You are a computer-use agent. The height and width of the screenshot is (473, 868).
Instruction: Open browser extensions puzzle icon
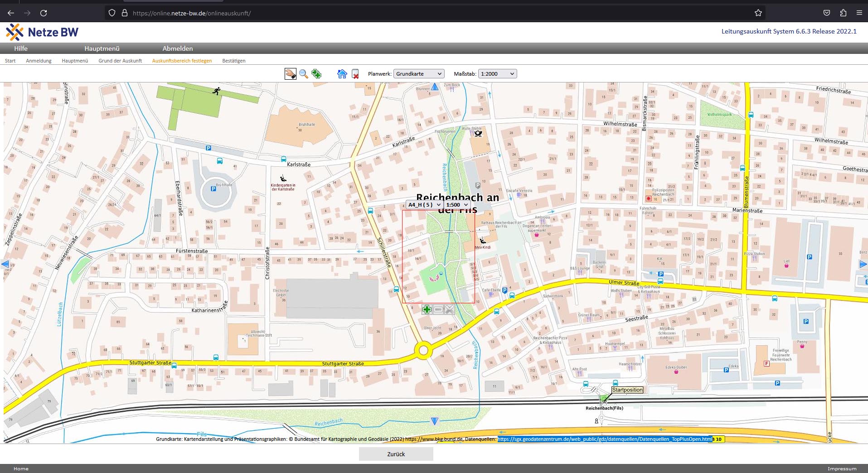pos(843,13)
